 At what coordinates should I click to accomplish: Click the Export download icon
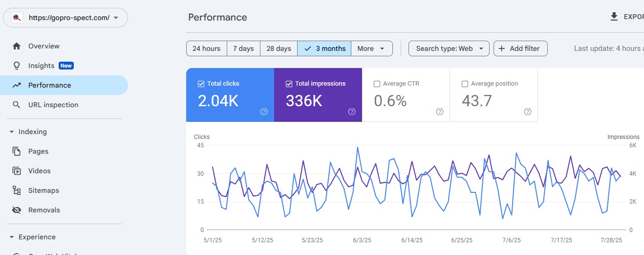click(614, 17)
